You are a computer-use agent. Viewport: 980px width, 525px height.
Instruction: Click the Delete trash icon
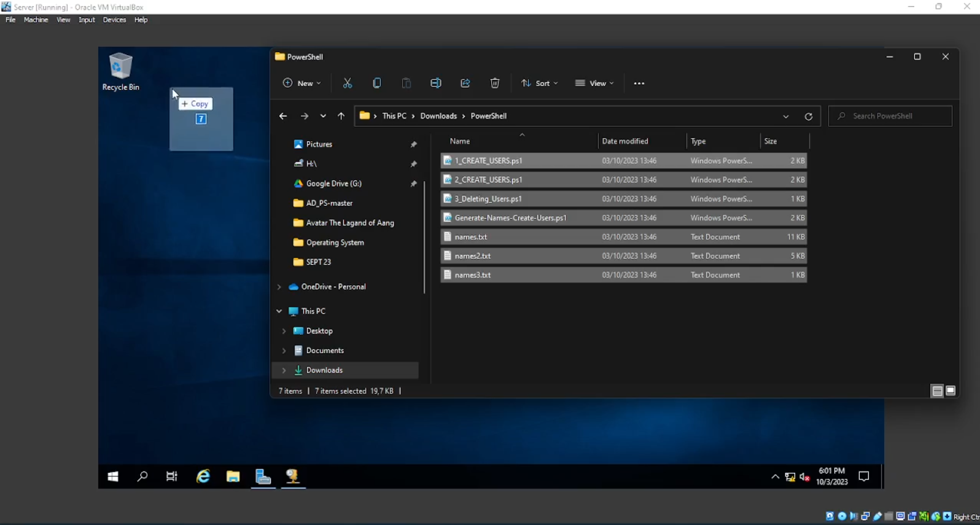(x=495, y=84)
